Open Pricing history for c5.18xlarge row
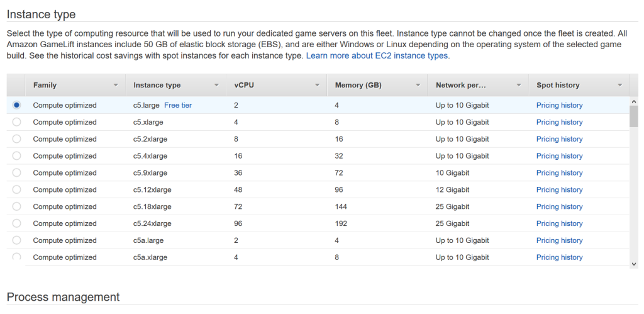The width and height of the screenshot is (644, 314). click(x=559, y=206)
